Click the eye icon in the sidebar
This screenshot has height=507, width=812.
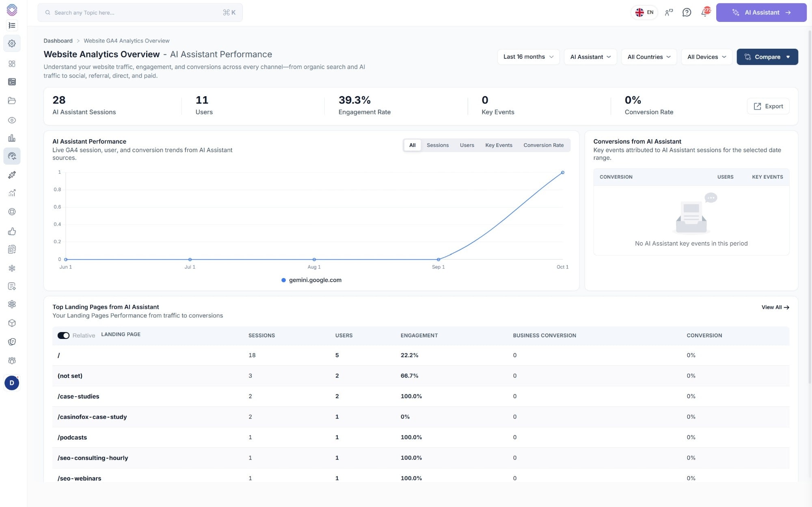[x=12, y=120]
